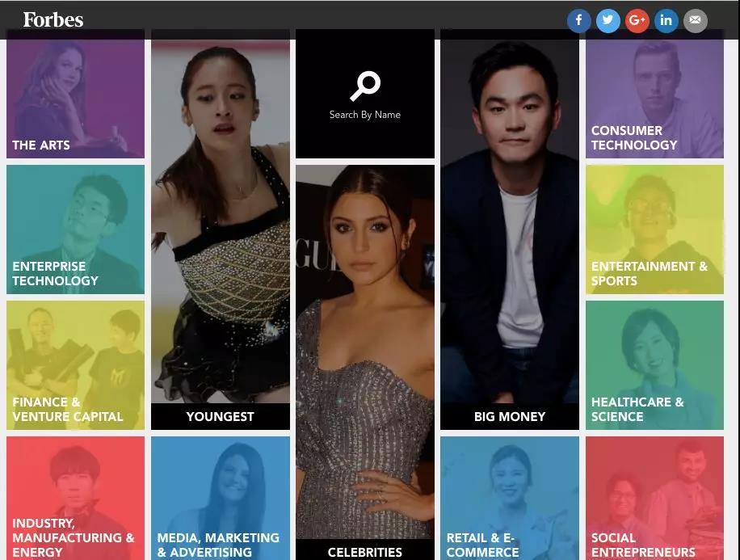Email the page with the envelope icon

coord(696,20)
